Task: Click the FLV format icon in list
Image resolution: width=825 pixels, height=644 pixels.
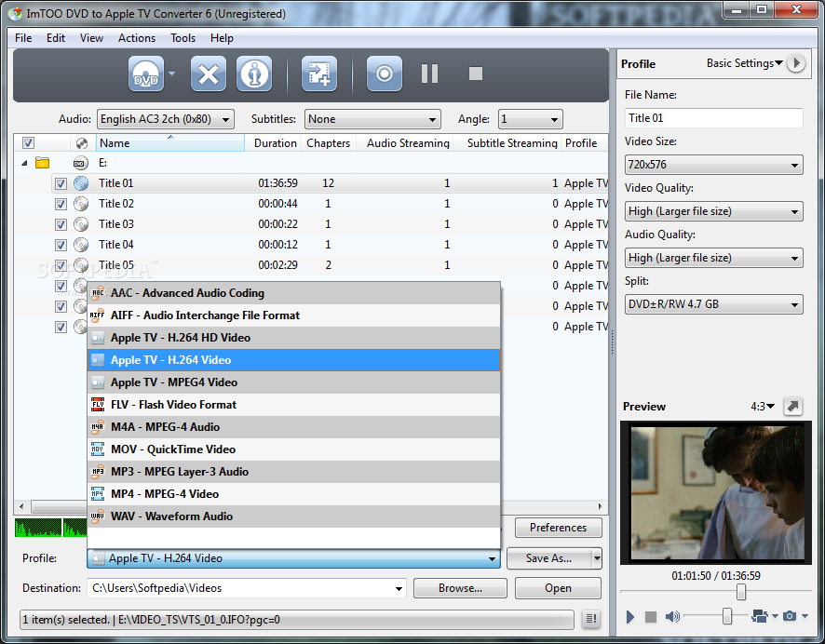Action: point(98,405)
